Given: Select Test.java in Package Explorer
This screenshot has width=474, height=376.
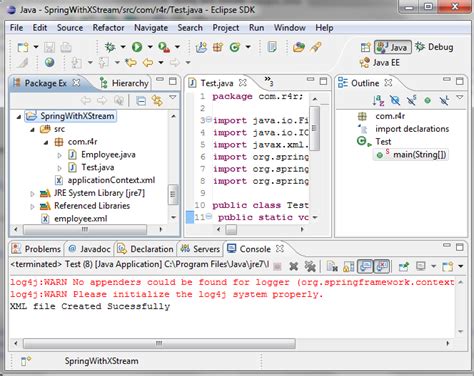Looking at the screenshot, I should pos(92,168).
